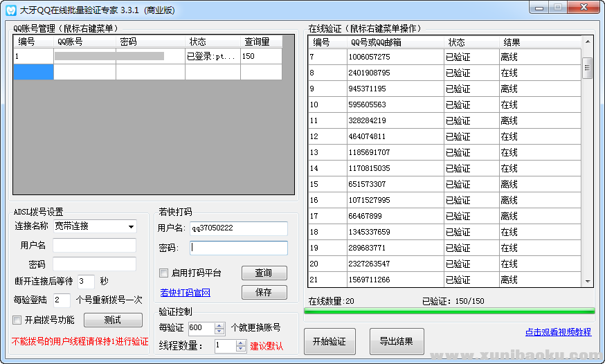Open the 连接名称 dropdown

(x=131, y=226)
